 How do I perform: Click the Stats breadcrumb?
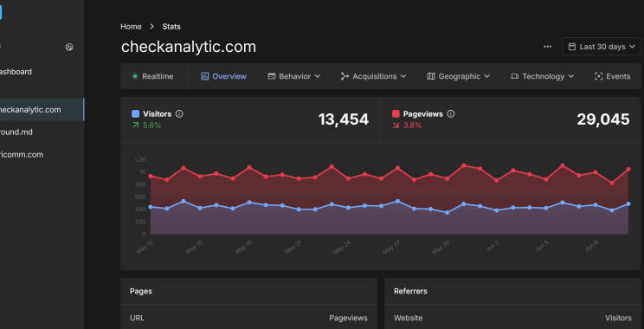pyautogui.click(x=171, y=27)
